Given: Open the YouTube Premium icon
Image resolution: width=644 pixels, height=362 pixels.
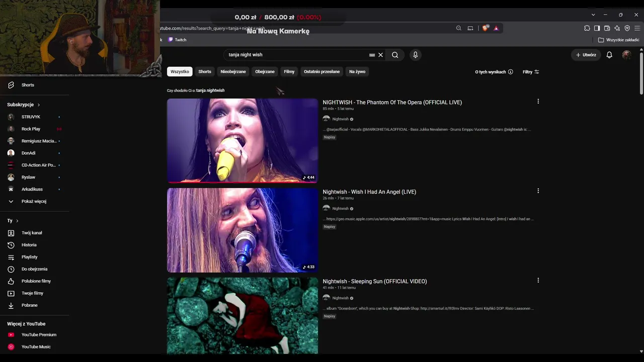Looking at the screenshot, I should coord(11,335).
